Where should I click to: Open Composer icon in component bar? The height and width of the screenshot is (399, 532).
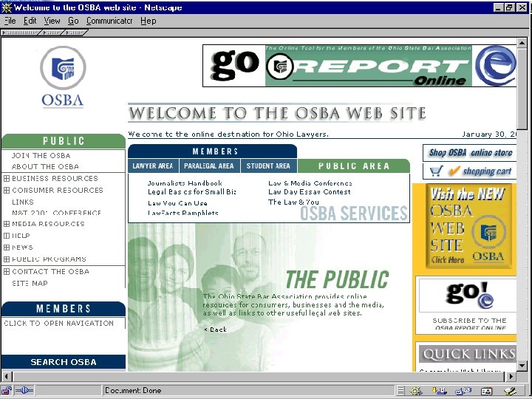510,391
